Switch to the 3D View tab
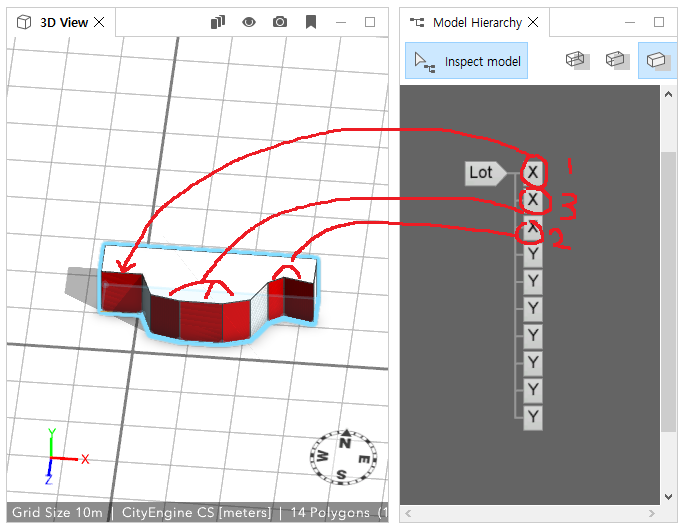This screenshot has height=530, width=683. (x=63, y=22)
